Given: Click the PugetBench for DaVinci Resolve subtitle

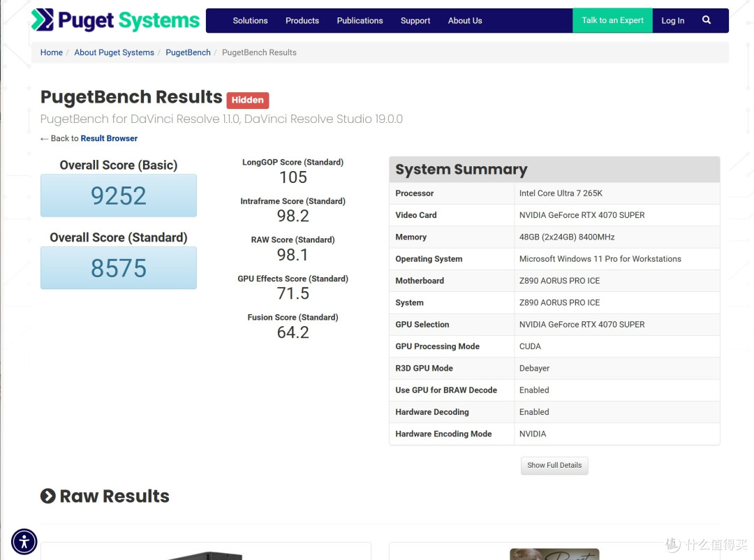Looking at the screenshot, I should (221, 119).
